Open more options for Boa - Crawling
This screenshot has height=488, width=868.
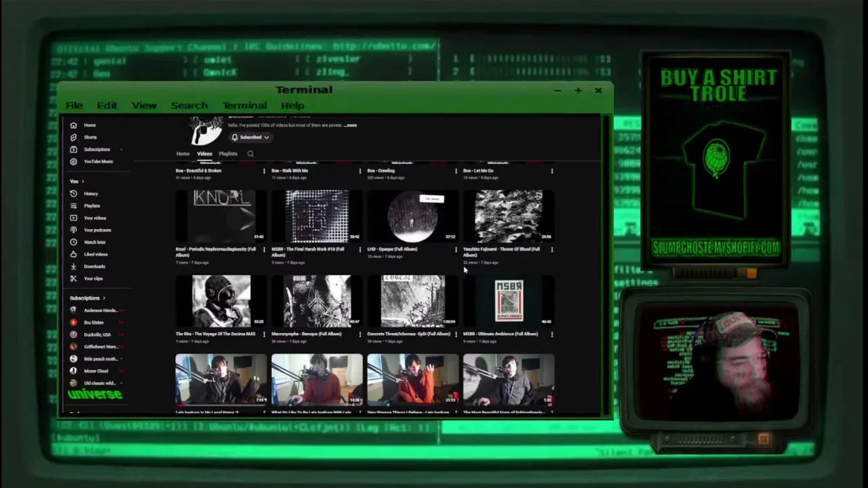pyautogui.click(x=456, y=171)
